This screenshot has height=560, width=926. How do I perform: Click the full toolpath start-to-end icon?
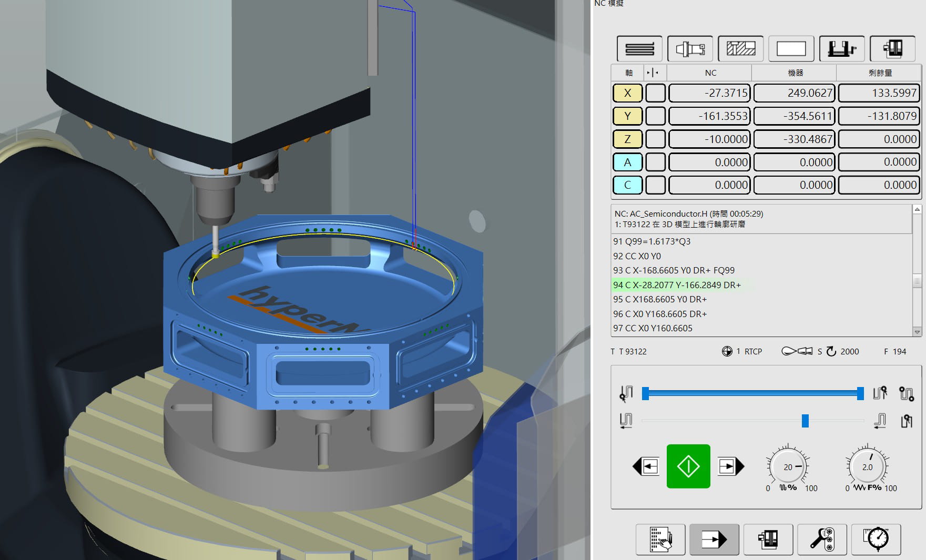(x=907, y=394)
